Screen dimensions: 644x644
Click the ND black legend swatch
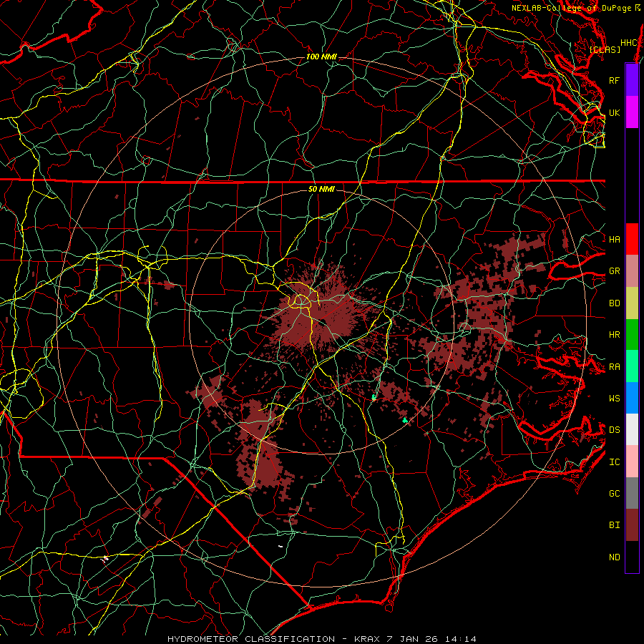[x=632, y=557]
